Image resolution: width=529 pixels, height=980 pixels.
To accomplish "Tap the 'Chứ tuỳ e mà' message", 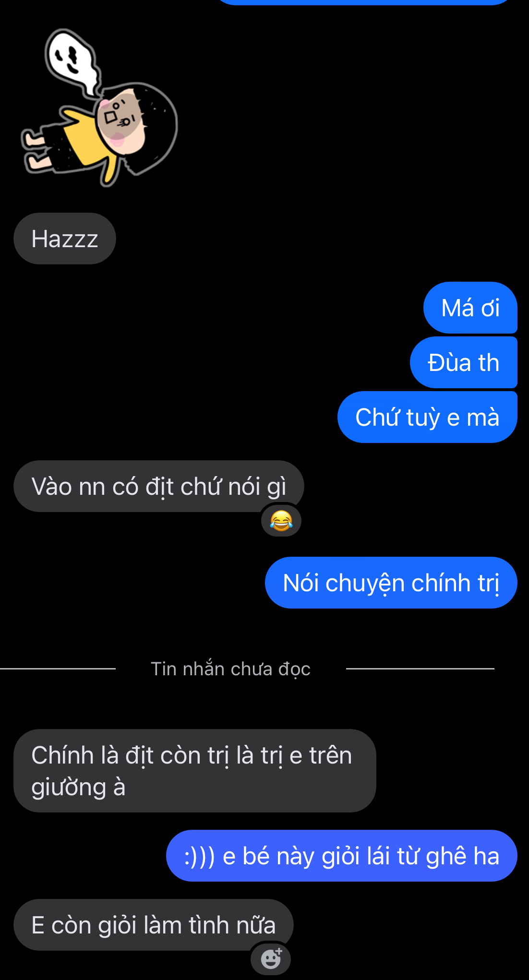I will pos(427,417).
